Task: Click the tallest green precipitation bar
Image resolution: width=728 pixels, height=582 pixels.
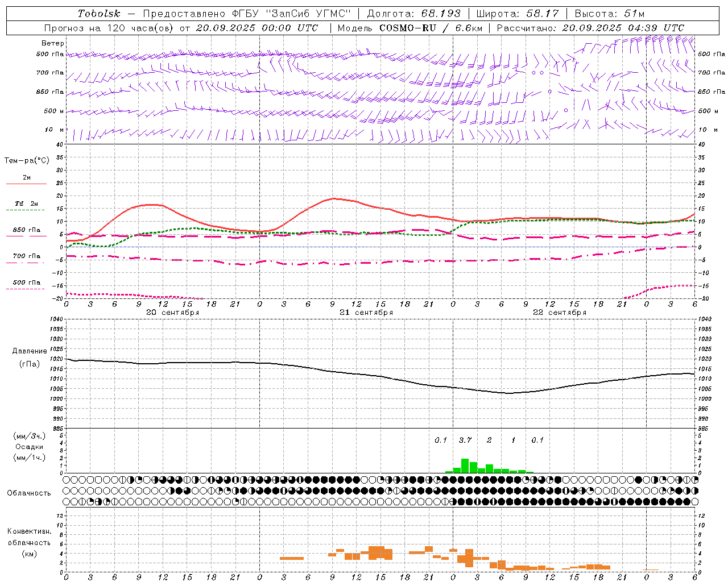Action: (x=465, y=465)
